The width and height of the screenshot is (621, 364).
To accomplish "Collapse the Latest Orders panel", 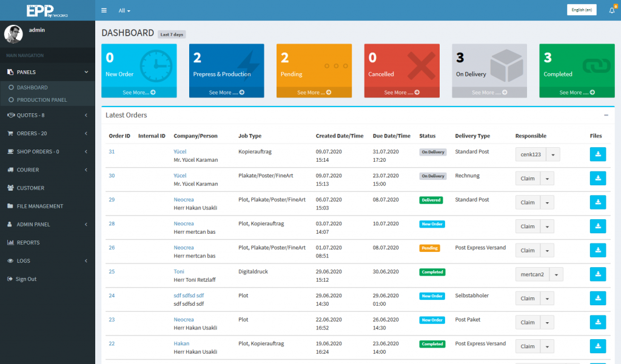I will (606, 115).
